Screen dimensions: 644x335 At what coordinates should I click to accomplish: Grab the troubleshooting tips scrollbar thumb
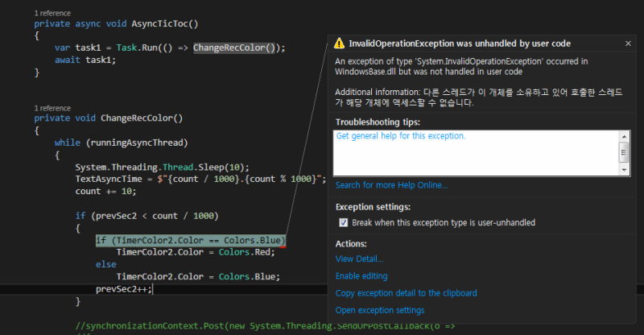(624, 152)
